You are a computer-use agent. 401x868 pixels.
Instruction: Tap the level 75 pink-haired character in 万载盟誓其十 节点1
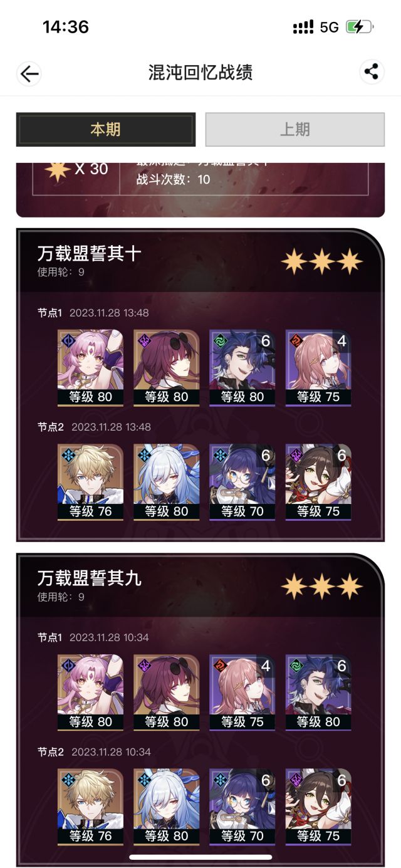click(x=318, y=368)
